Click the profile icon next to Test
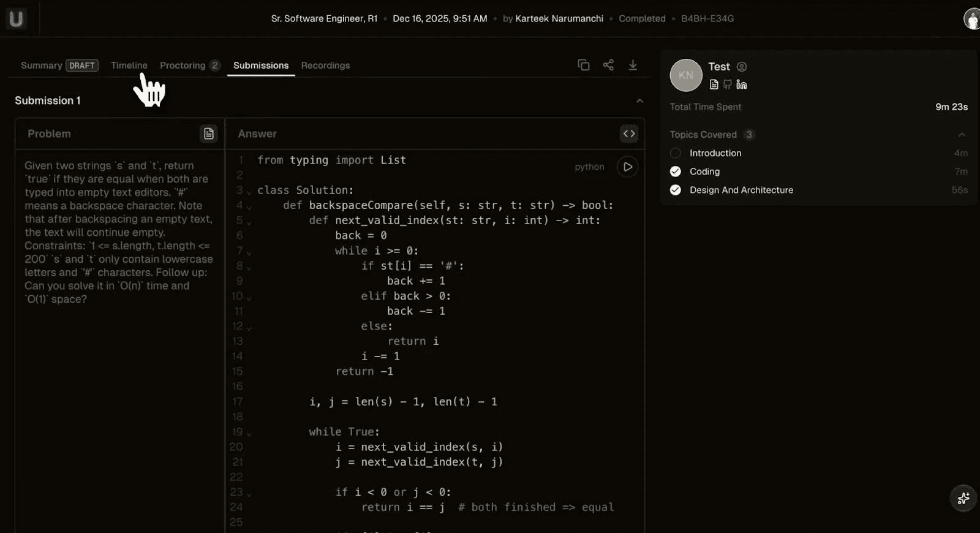Image resolution: width=980 pixels, height=533 pixels. [x=742, y=67]
